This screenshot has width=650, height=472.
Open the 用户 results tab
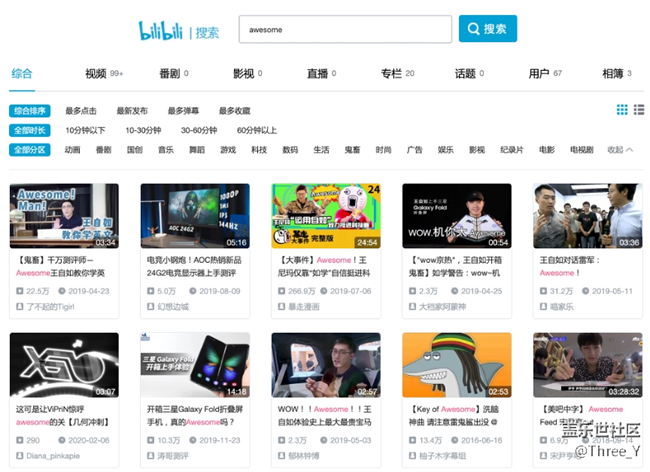539,74
